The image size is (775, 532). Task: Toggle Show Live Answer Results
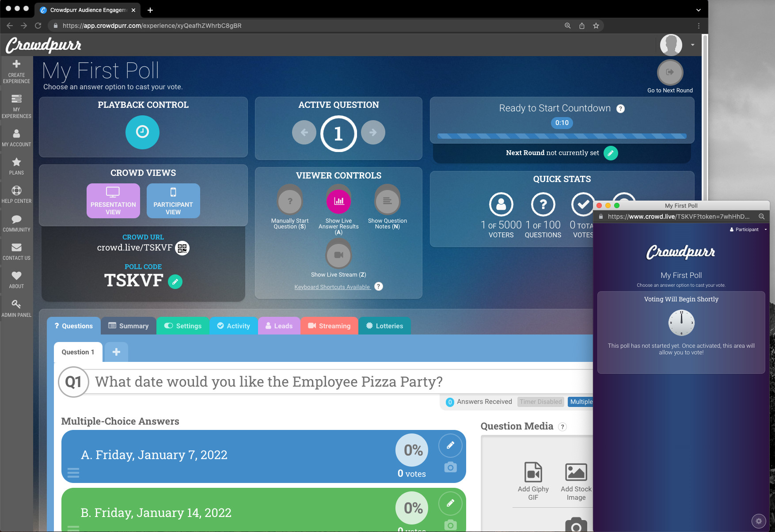tap(338, 201)
